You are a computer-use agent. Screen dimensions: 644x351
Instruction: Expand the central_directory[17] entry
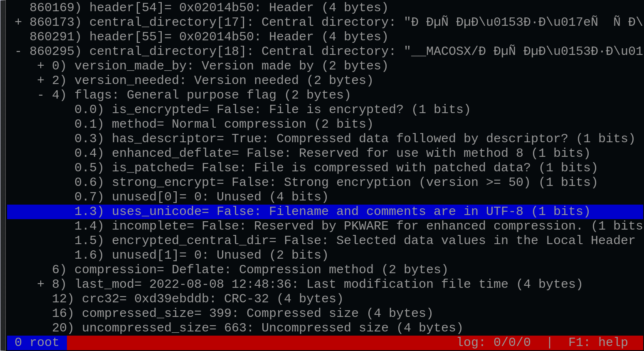18,22
